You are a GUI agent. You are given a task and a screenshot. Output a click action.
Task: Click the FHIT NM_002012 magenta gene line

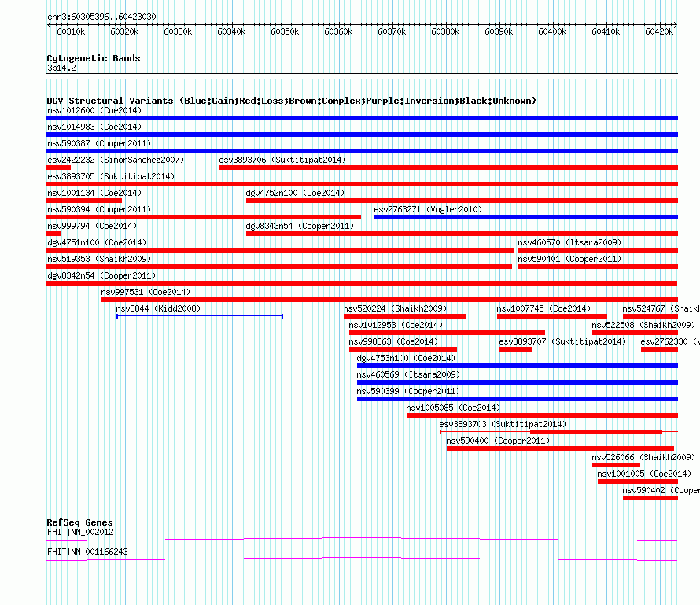(x=362, y=540)
